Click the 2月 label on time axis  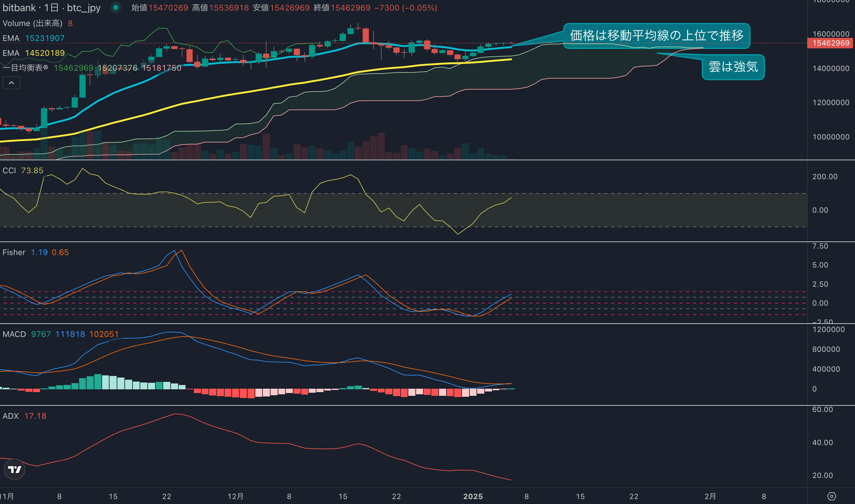pos(710,497)
